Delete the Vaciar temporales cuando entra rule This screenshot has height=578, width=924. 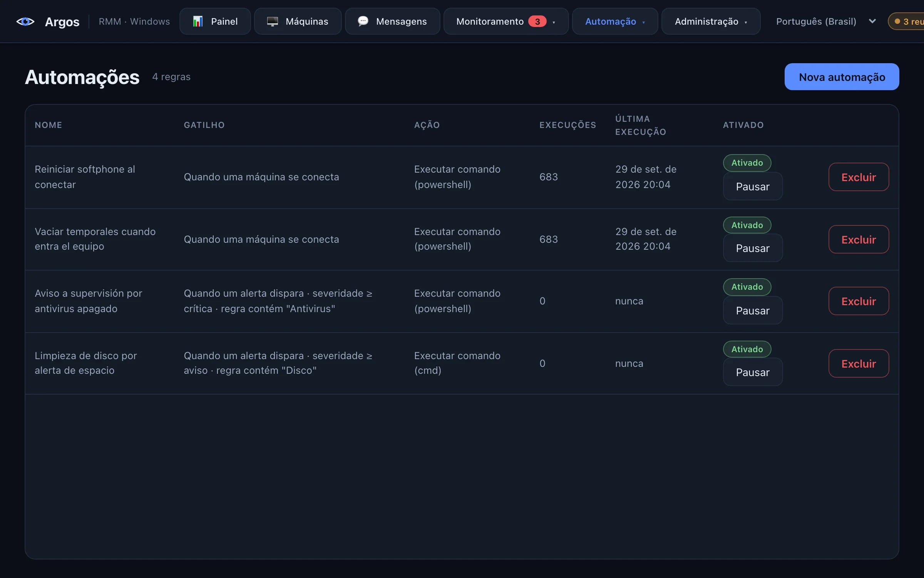(x=859, y=239)
